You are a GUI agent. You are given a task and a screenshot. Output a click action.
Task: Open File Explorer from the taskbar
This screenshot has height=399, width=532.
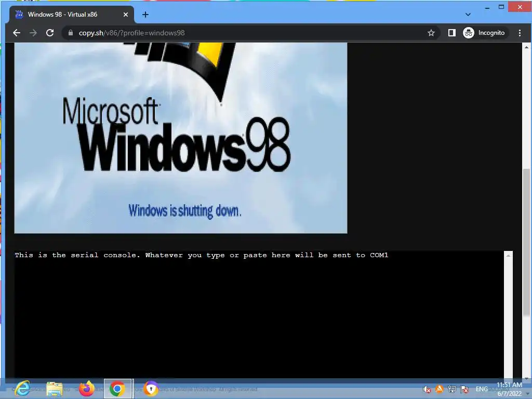[55, 389]
